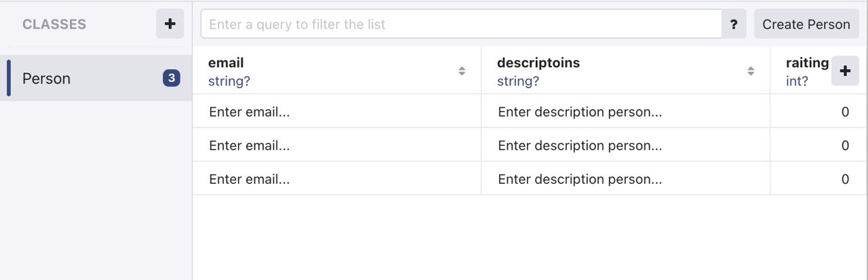Screen dimensions: 868x280
Task: Click the email column header
Action: [226, 63]
